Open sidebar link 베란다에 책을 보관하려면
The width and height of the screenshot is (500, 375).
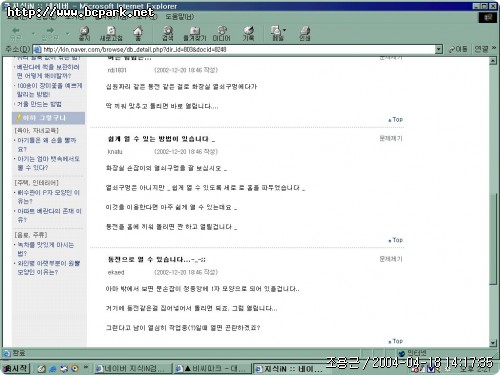(x=48, y=71)
